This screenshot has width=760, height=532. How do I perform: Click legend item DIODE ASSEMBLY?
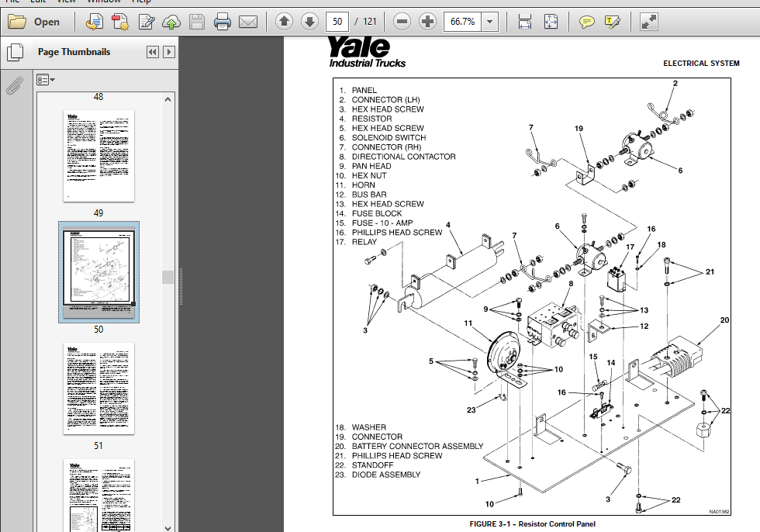(x=386, y=475)
